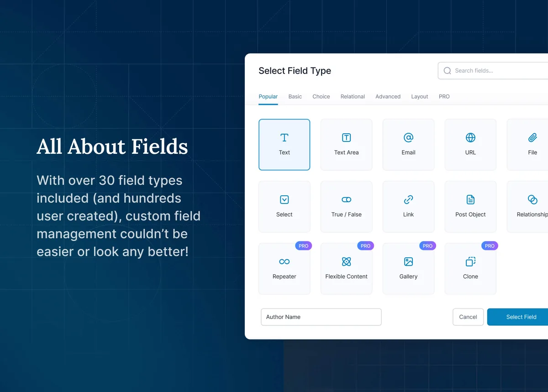Image resolution: width=548 pixels, height=392 pixels.
Task: Switch to the Advanced tab
Action: click(388, 97)
